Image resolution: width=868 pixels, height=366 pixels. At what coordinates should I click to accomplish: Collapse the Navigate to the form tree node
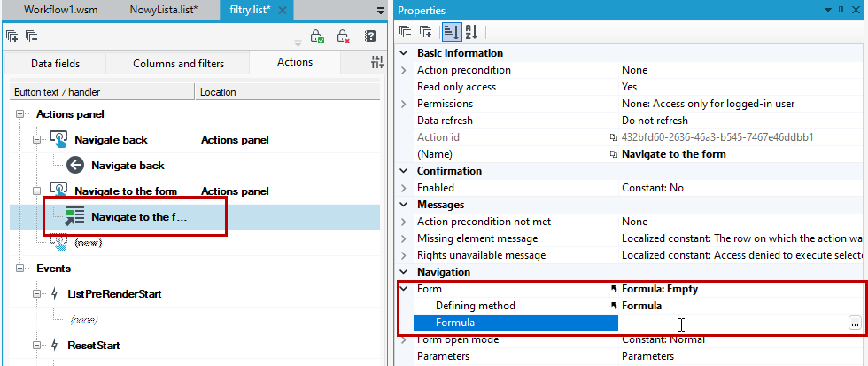(37, 191)
